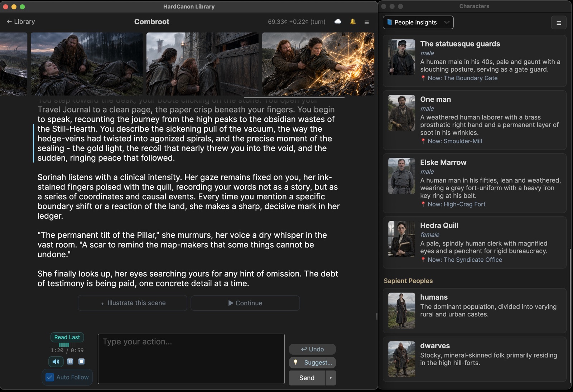Viewport: 573px width, 392px height.
Task: Click the female label under Hedra Quill
Action: (x=430, y=234)
